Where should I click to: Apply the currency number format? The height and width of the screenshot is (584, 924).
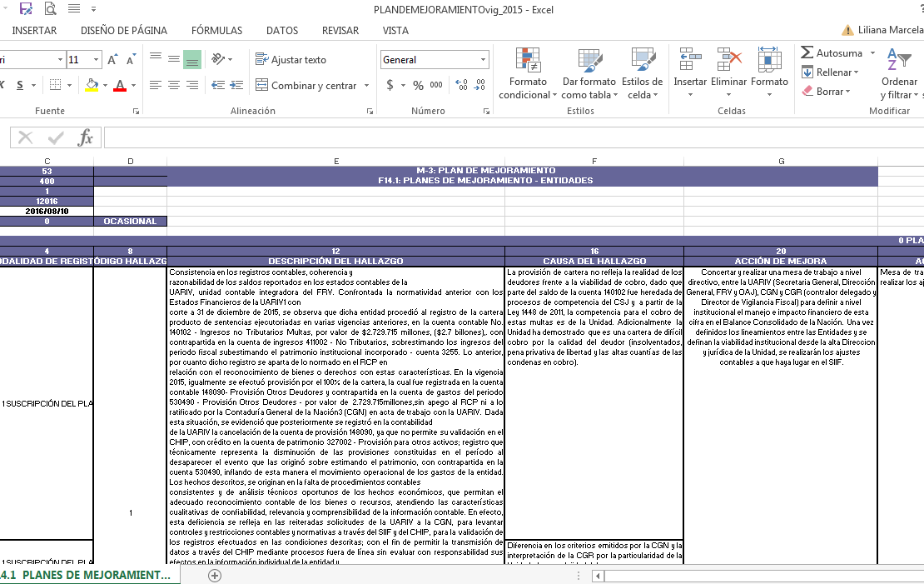click(x=390, y=86)
